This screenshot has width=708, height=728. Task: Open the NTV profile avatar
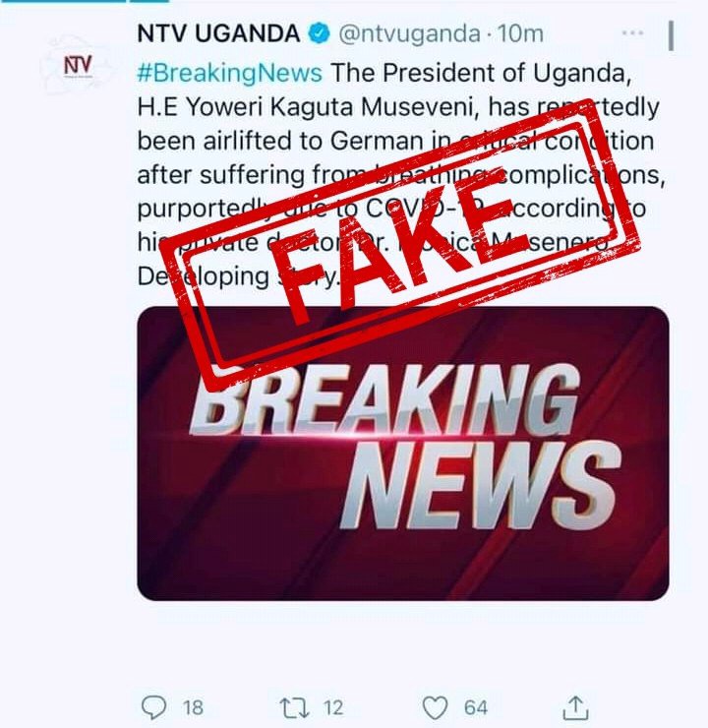click(x=78, y=66)
